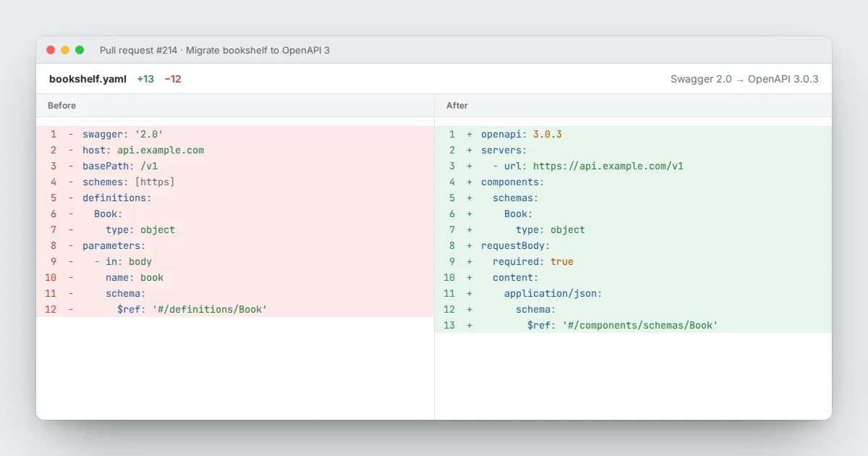The height and width of the screenshot is (456, 868).
Task: Click the After pane header
Action: pyautogui.click(x=633, y=106)
